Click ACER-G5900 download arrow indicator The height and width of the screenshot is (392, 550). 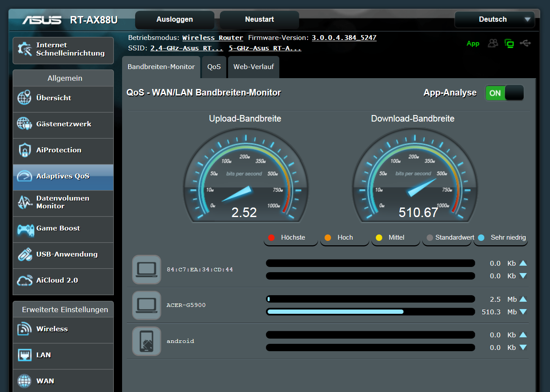523,312
